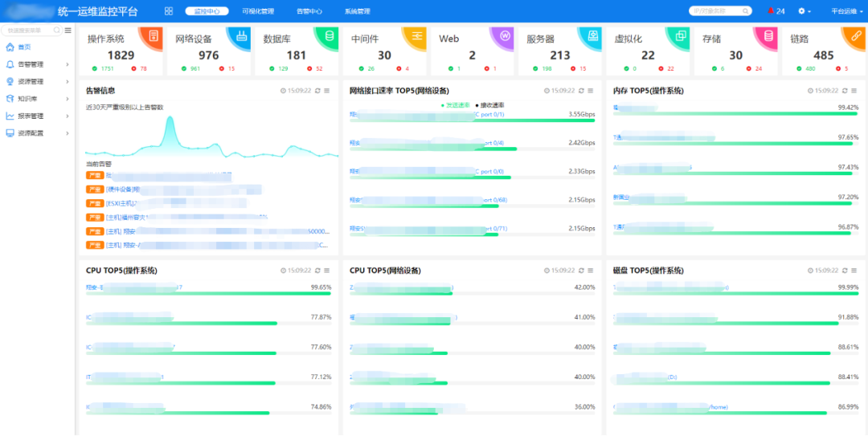The width and height of the screenshot is (868, 436).
Task: Click the 网络设备 card router icon
Action: coord(241,37)
